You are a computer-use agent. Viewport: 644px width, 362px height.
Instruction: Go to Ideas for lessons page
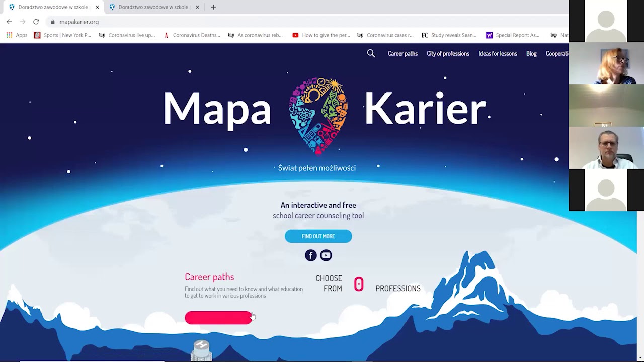coord(498,53)
